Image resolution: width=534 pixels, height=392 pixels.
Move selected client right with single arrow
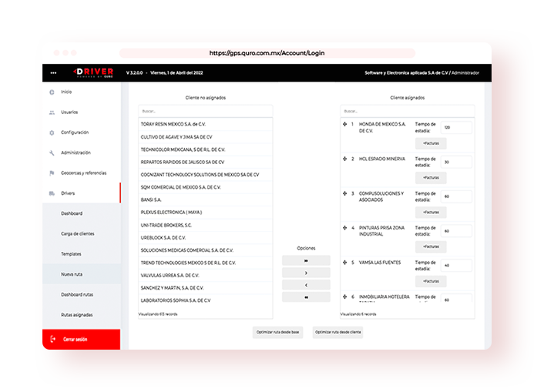(x=306, y=273)
